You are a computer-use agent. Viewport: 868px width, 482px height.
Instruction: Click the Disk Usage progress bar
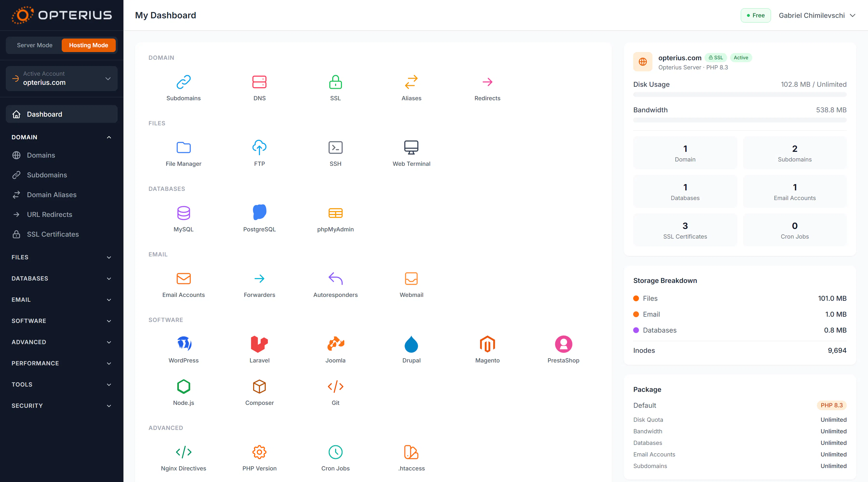pos(740,95)
